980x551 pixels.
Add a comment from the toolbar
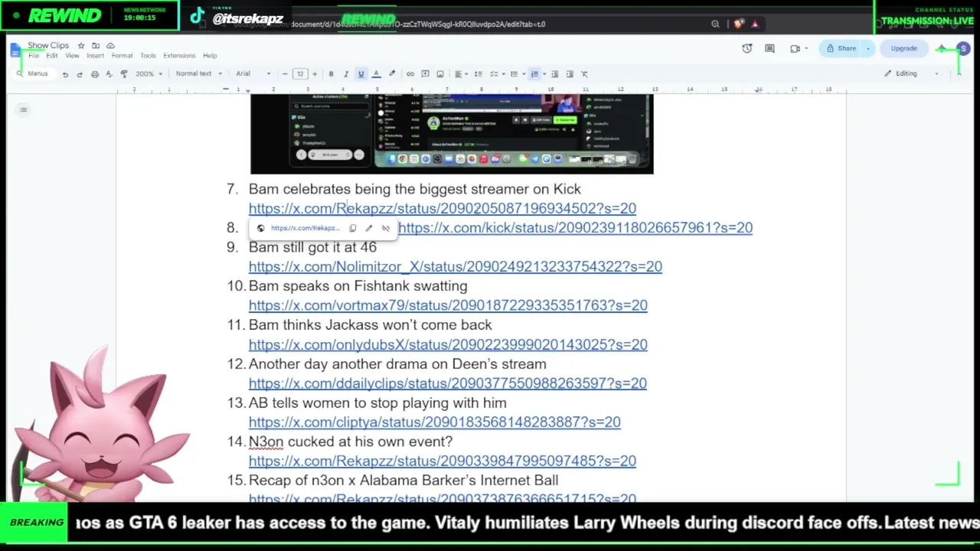click(425, 74)
